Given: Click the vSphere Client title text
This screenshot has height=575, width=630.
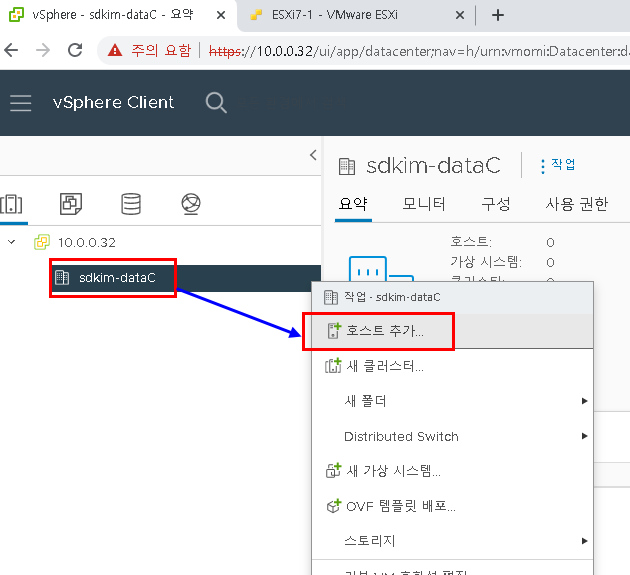Looking at the screenshot, I should (x=113, y=102).
